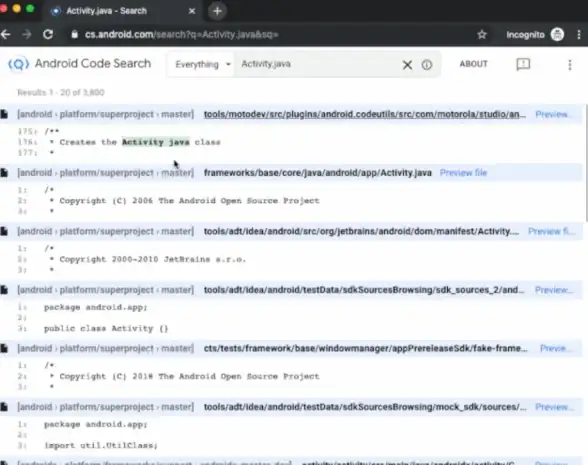The image size is (588, 465).
Task: Click line 'Copyright (C) 2018 The Android Open Source Project'
Action: pos(189,376)
